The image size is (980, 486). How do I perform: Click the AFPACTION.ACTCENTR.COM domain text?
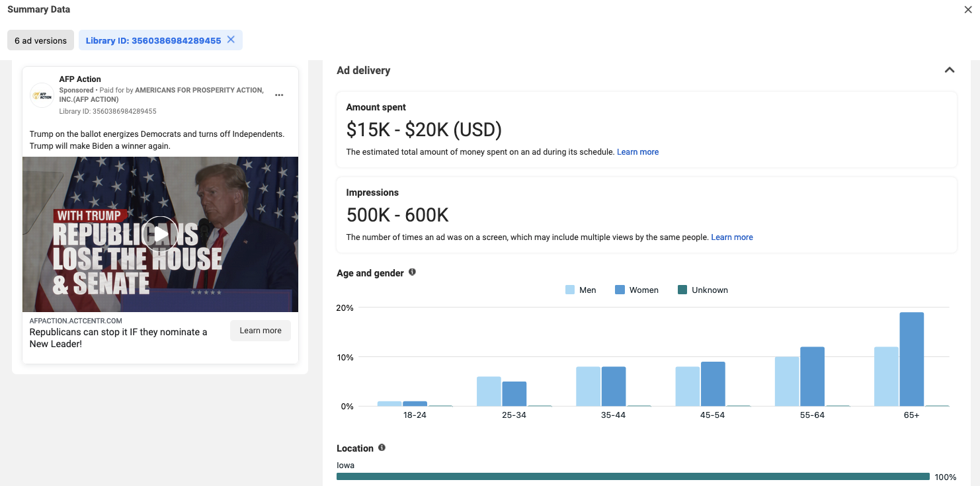(76, 321)
